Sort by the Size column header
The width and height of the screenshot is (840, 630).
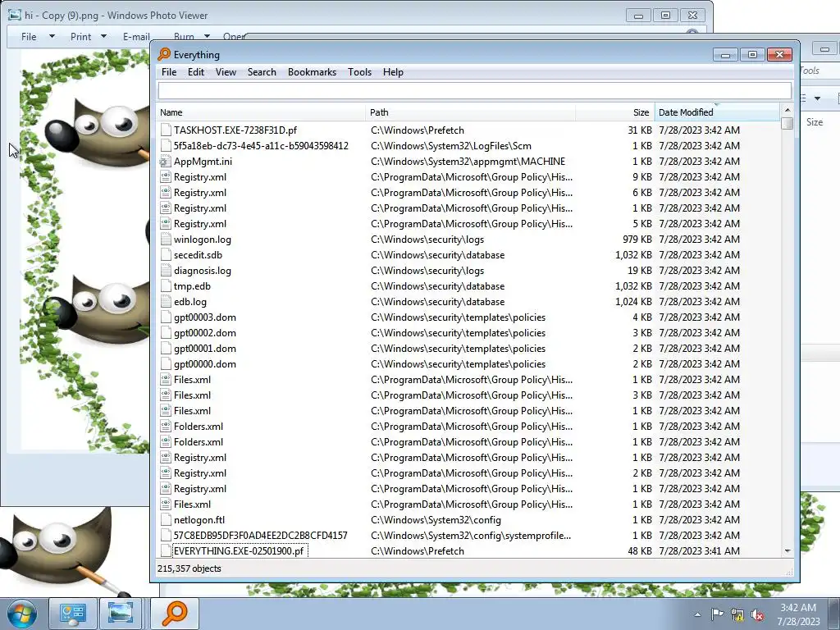click(x=615, y=112)
